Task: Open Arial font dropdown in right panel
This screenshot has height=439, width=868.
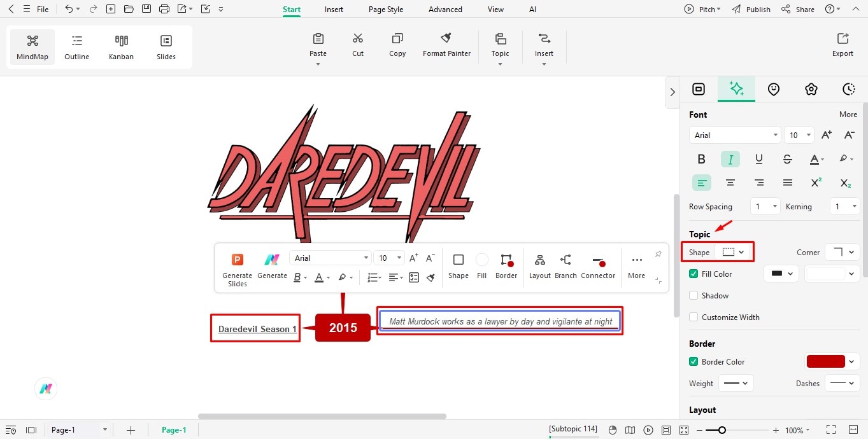Action: click(x=735, y=135)
